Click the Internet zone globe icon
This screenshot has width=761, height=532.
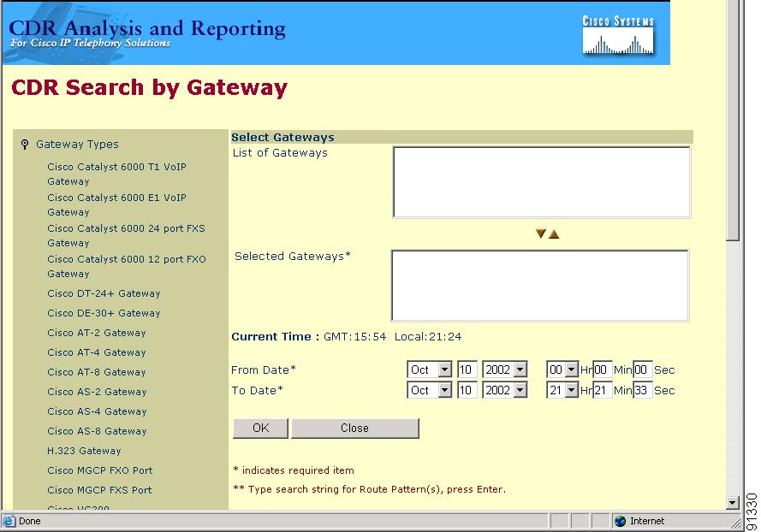pyautogui.click(x=620, y=521)
